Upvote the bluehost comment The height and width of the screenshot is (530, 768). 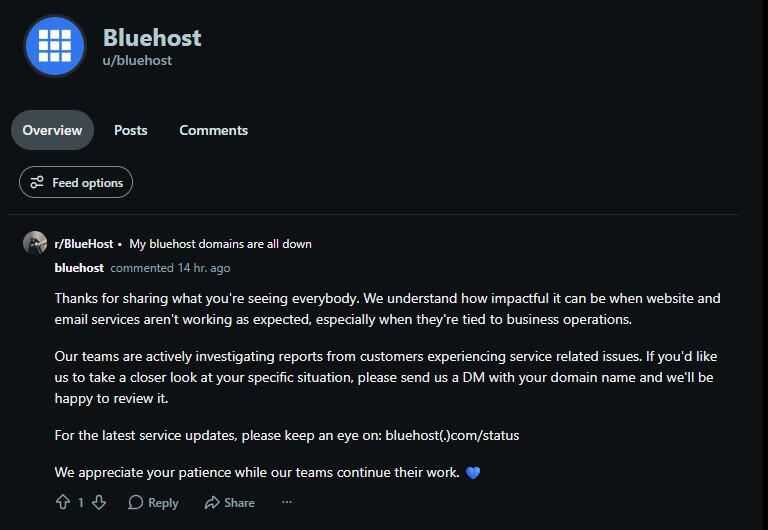tap(63, 502)
